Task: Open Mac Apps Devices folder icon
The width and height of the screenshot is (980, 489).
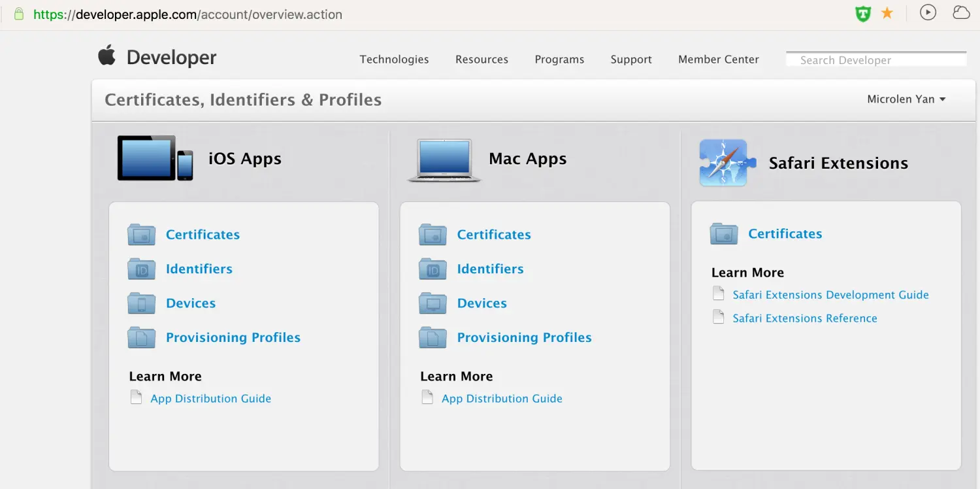Action: 433,303
